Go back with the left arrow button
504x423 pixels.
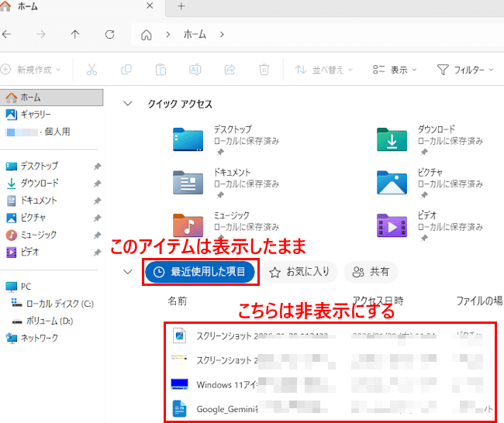tap(6, 34)
